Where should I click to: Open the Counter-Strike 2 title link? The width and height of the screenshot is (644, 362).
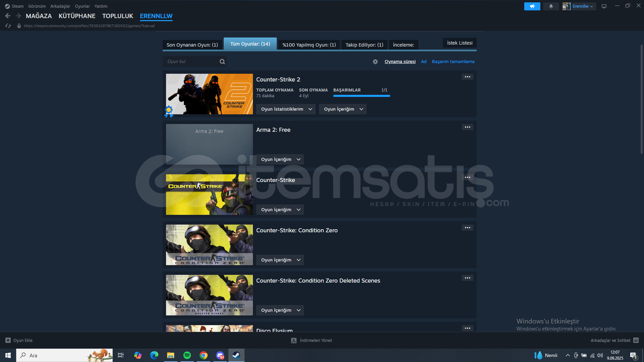[278, 79]
